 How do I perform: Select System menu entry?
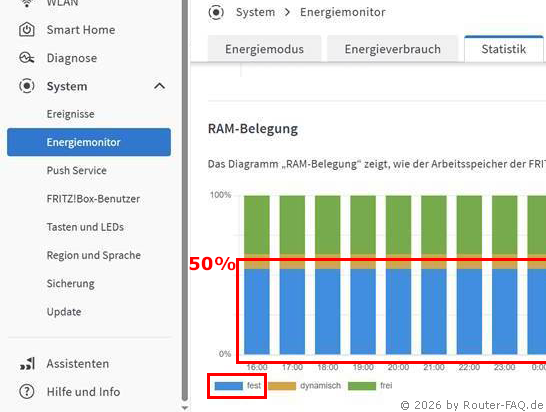click(67, 86)
